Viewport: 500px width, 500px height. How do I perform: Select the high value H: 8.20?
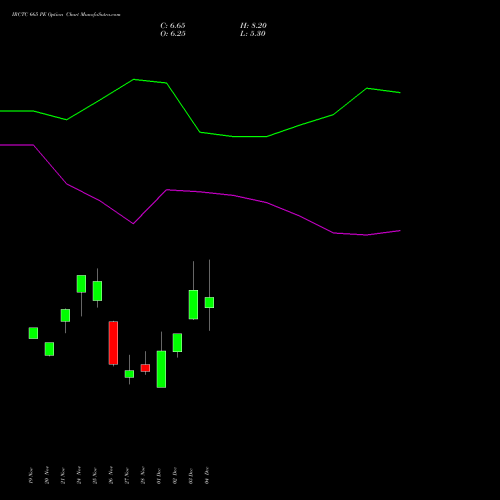[x=253, y=26]
